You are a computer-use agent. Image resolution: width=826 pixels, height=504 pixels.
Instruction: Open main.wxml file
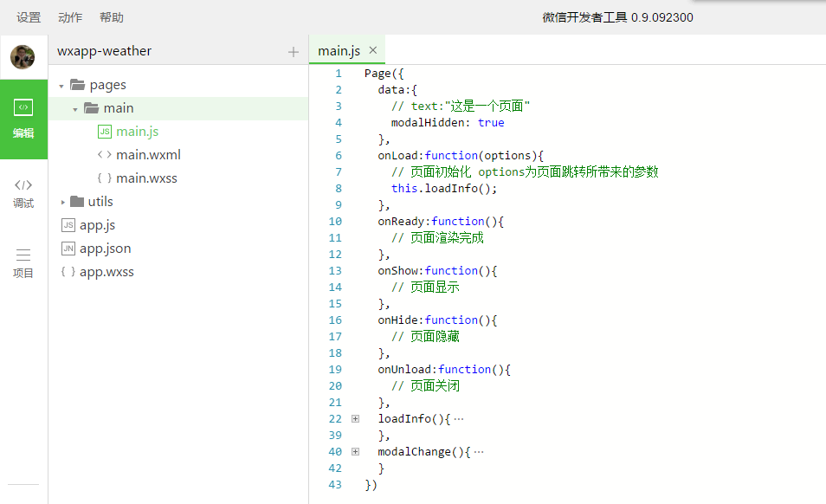point(148,155)
